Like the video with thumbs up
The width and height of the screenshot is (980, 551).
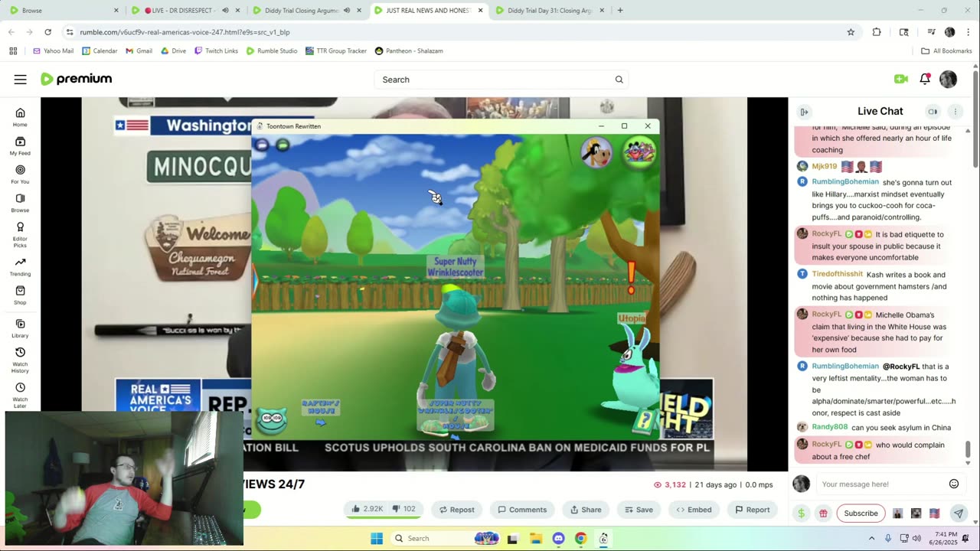367,509
